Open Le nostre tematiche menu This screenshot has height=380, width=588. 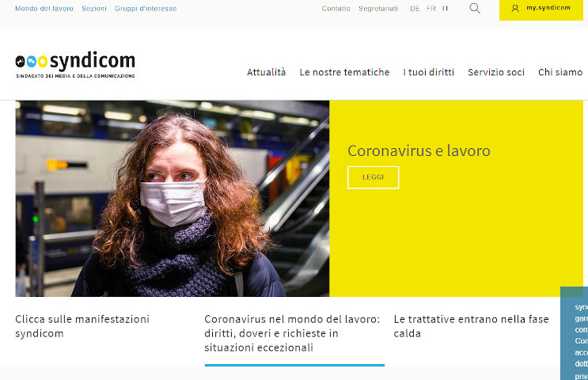point(344,72)
